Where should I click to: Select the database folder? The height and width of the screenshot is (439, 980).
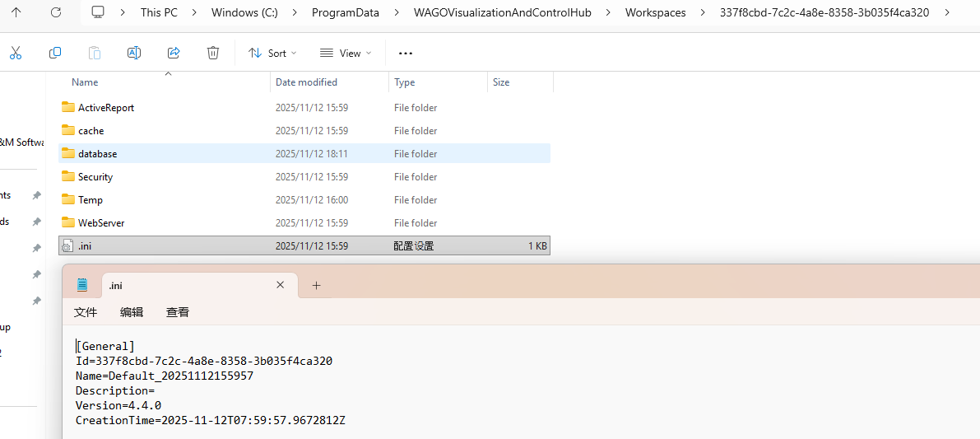[x=97, y=154]
